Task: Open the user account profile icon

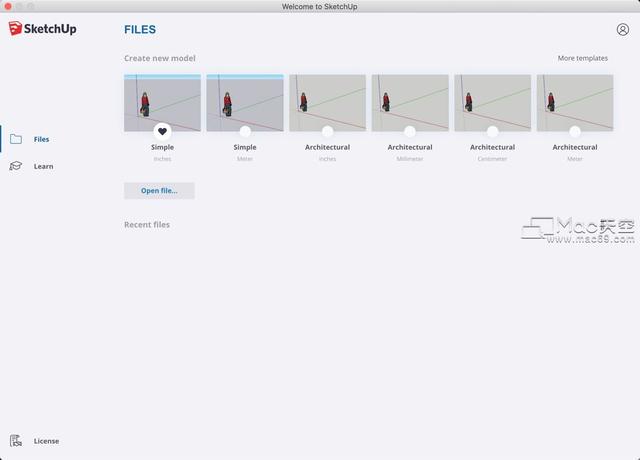Action: point(622,29)
